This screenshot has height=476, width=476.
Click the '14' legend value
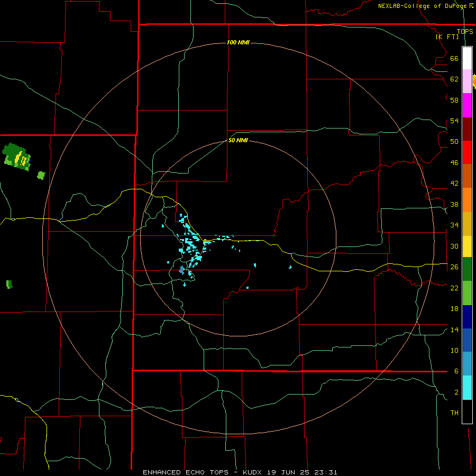point(454,329)
